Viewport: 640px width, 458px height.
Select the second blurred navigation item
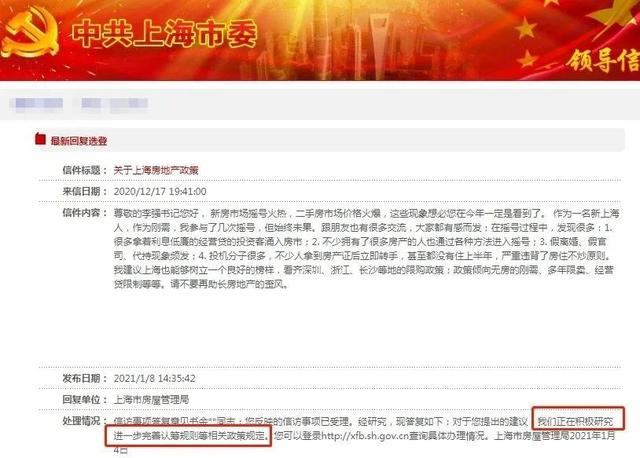click(114, 103)
